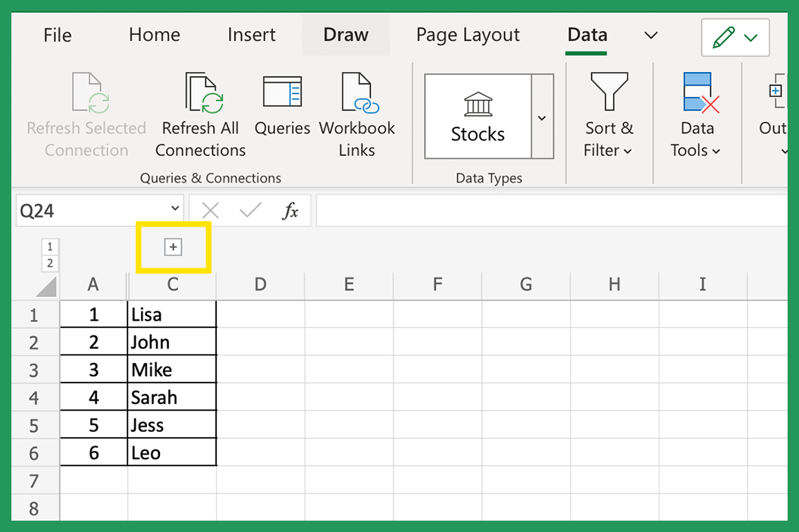Select cell C3 containing Mike
Screen dimensions: 799x532
172,368
